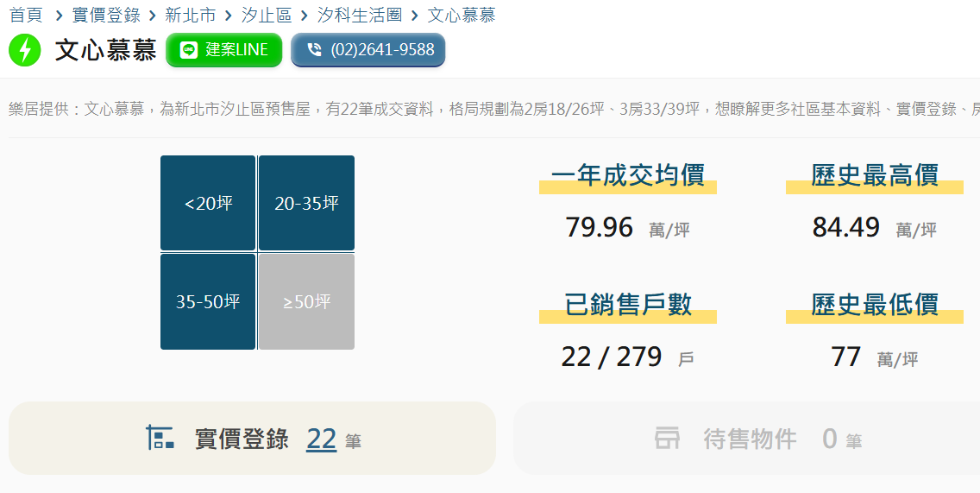Select the 20-35坪 size filter tile

click(306, 203)
